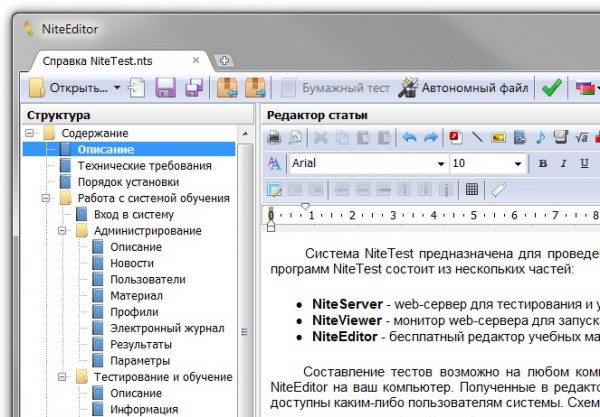Click the tag label icon in table toolbar
Image resolution: width=600 pixels, height=417 pixels.
click(x=498, y=189)
